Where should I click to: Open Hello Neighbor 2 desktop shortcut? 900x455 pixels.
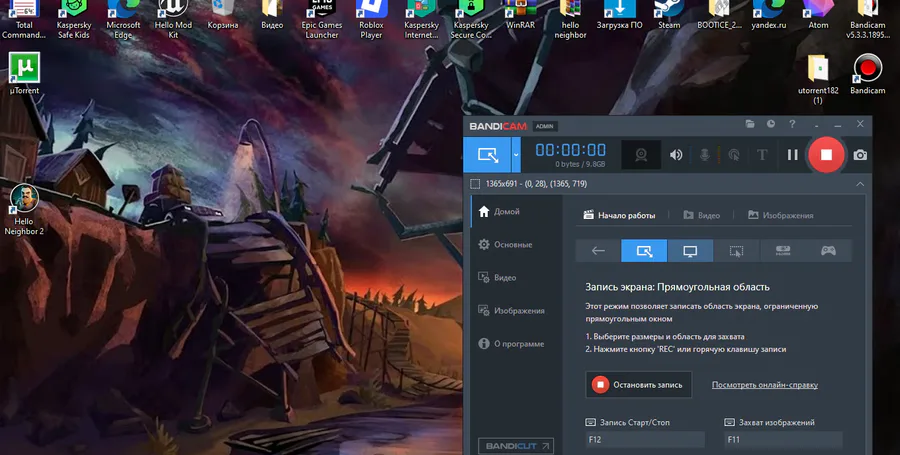(24, 209)
